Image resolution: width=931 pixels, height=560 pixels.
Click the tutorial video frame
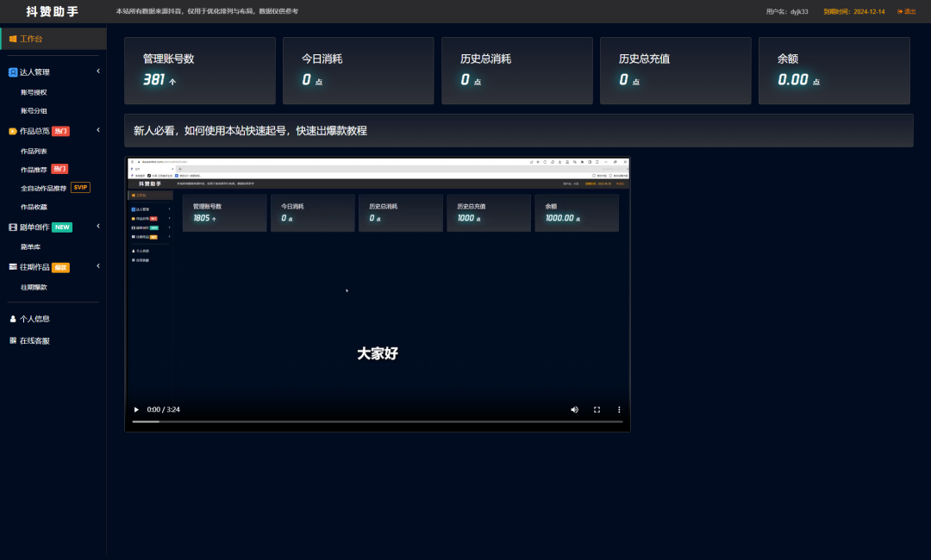coord(377,295)
